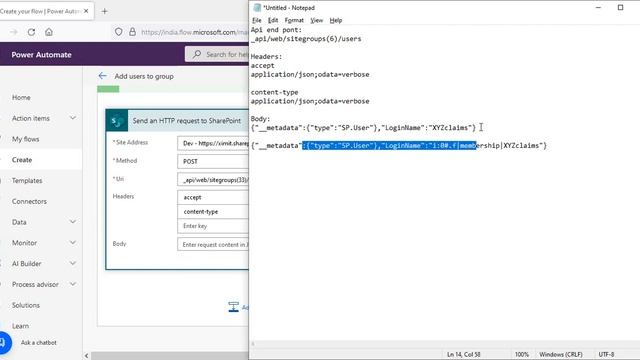
Task: Click the Uri input field
Action: pos(213,179)
